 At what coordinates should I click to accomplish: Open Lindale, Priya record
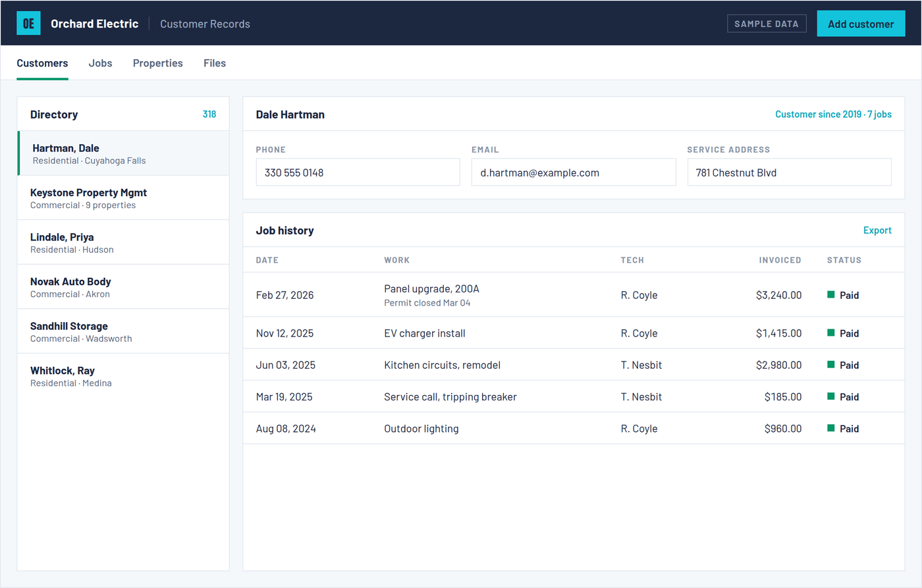tap(123, 242)
